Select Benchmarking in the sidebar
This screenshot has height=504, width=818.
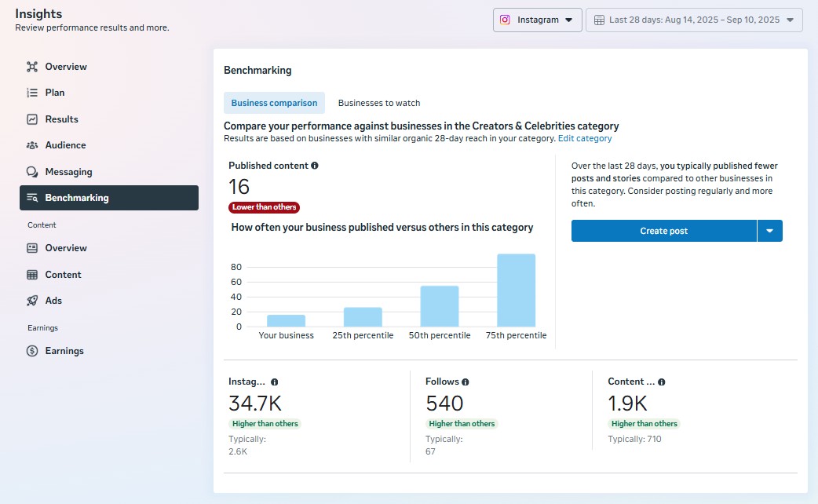click(109, 198)
